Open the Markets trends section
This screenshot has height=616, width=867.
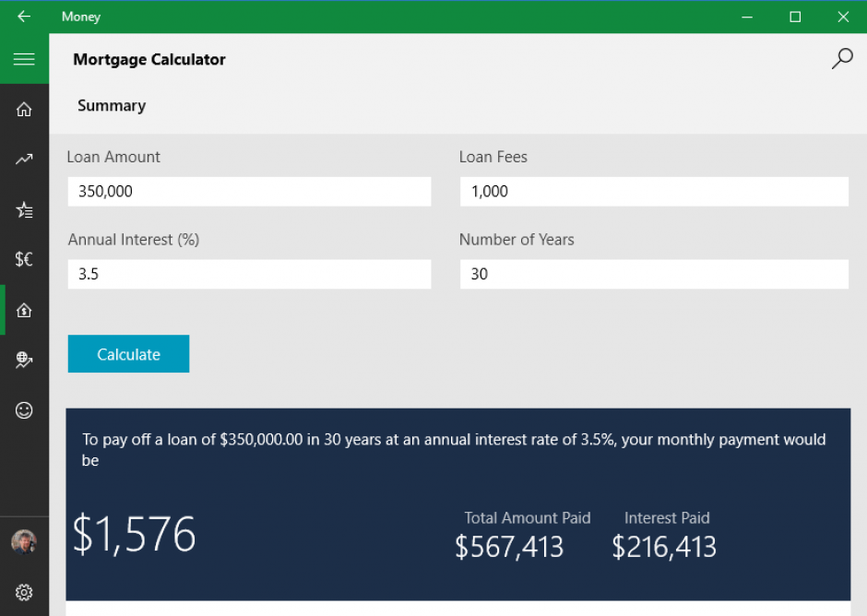[24, 159]
